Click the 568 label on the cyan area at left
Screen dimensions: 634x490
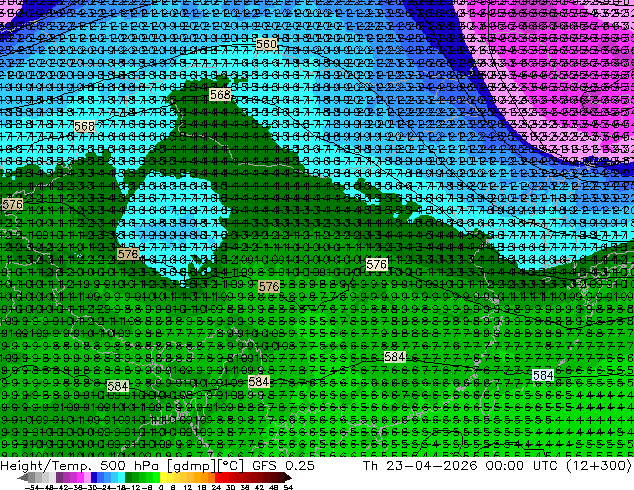pyautogui.click(x=85, y=127)
